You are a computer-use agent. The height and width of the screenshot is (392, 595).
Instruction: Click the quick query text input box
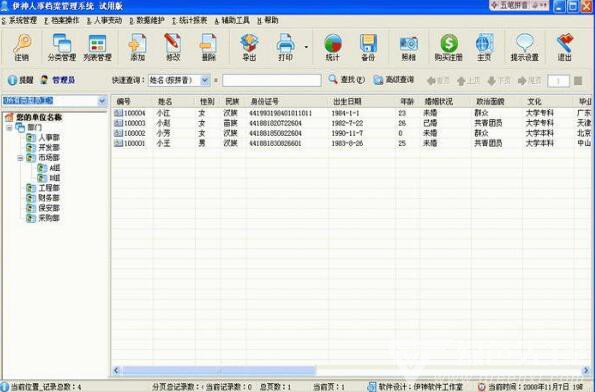tap(272, 80)
